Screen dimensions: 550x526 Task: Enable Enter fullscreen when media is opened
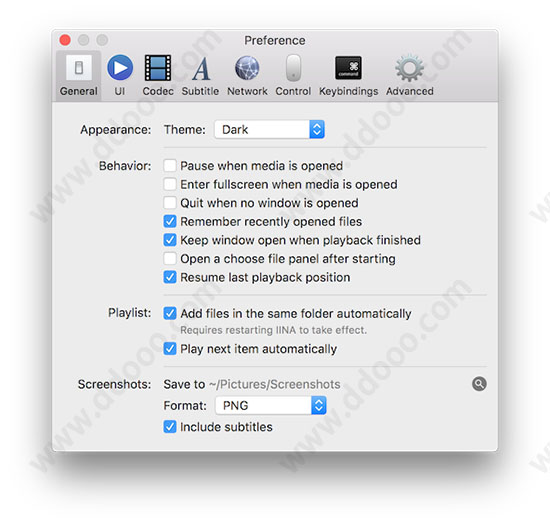pyautogui.click(x=170, y=184)
